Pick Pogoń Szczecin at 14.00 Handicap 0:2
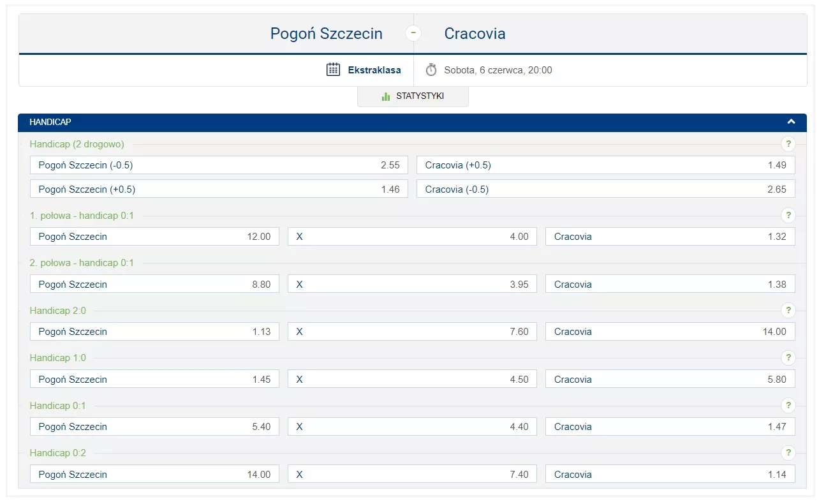Image resolution: width=819 pixels, height=504 pixels. (x=154, y=474)
